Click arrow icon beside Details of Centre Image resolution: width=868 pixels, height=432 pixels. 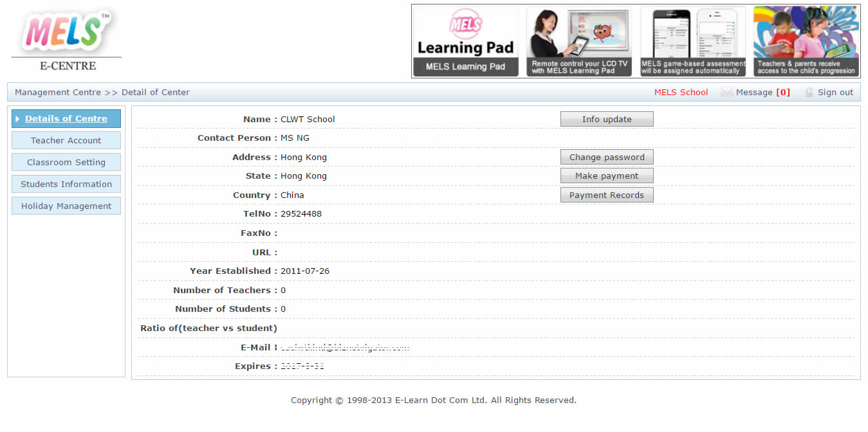coord(17,119)
